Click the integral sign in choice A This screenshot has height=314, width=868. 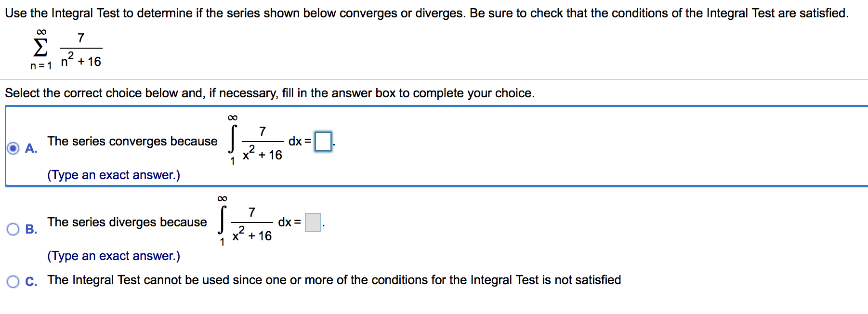tap(233, 139)
